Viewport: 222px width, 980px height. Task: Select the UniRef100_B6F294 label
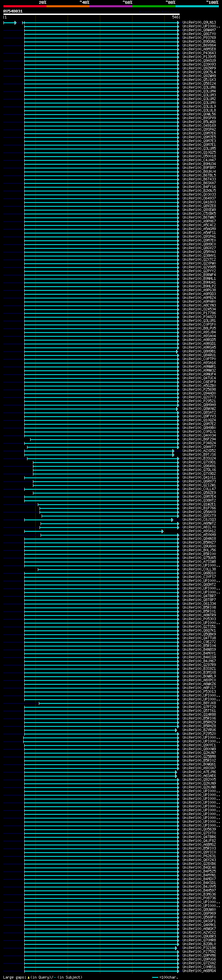tap(199, 439)
